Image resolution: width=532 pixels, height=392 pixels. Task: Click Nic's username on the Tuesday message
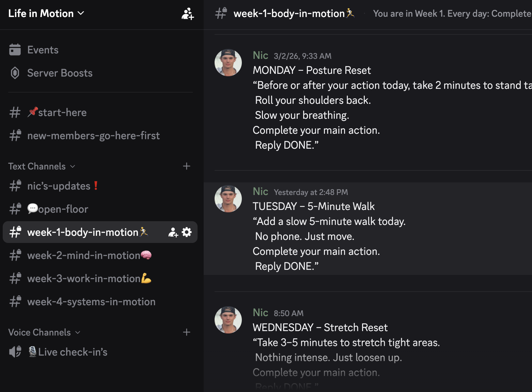(x=260, y=191)
